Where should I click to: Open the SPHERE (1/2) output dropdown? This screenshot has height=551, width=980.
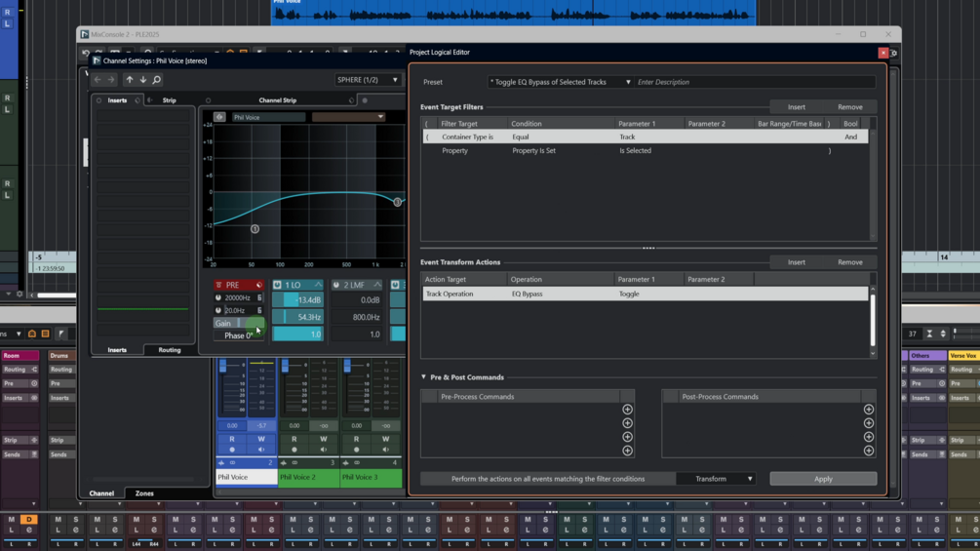click(367, 80)
